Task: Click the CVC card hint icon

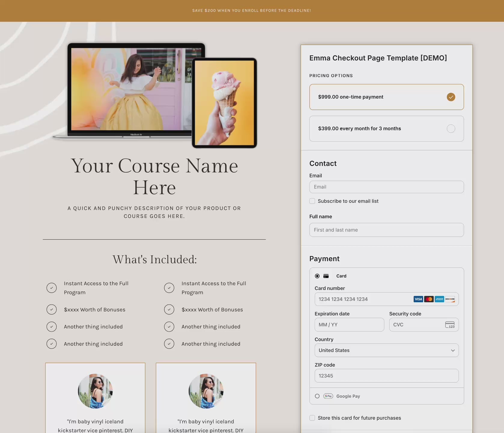Action: click(x=450, y=325)
